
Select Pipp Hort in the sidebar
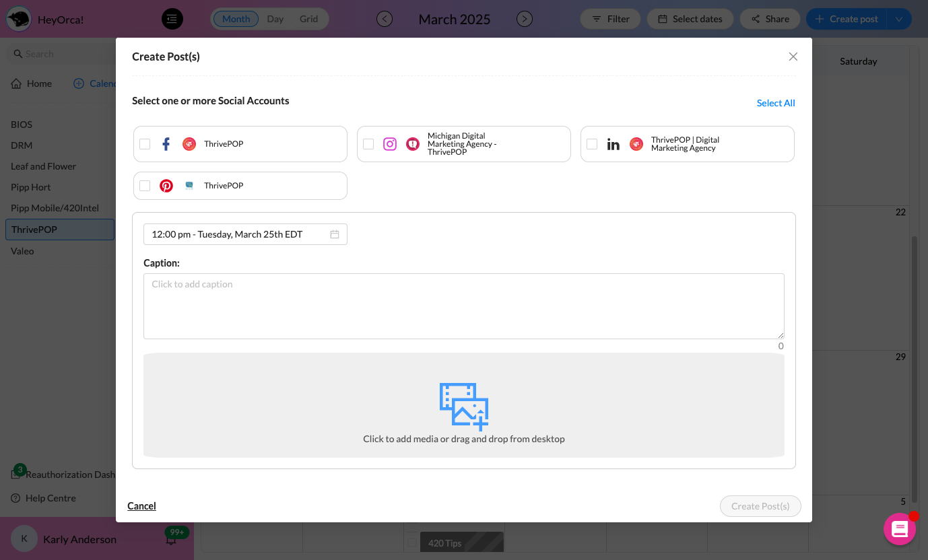(31, 187)
